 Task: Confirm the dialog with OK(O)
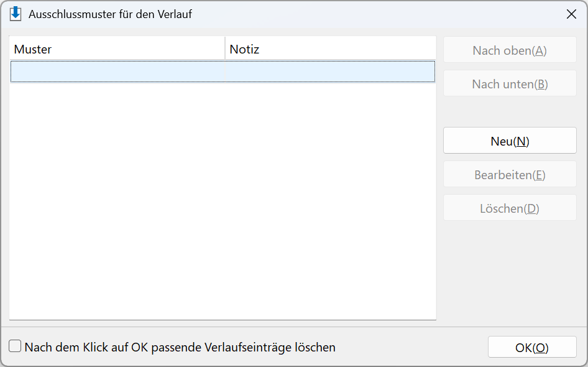[532, 347]
